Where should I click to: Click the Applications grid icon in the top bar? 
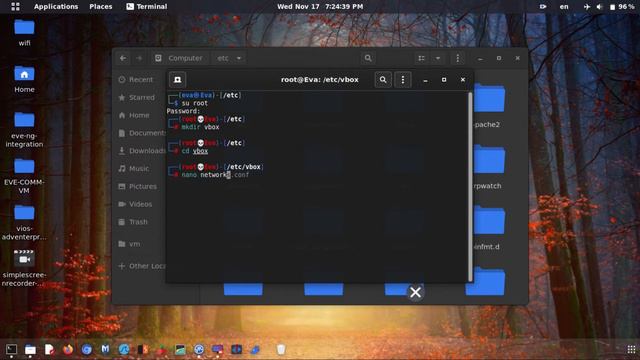[x=16, y=7]
